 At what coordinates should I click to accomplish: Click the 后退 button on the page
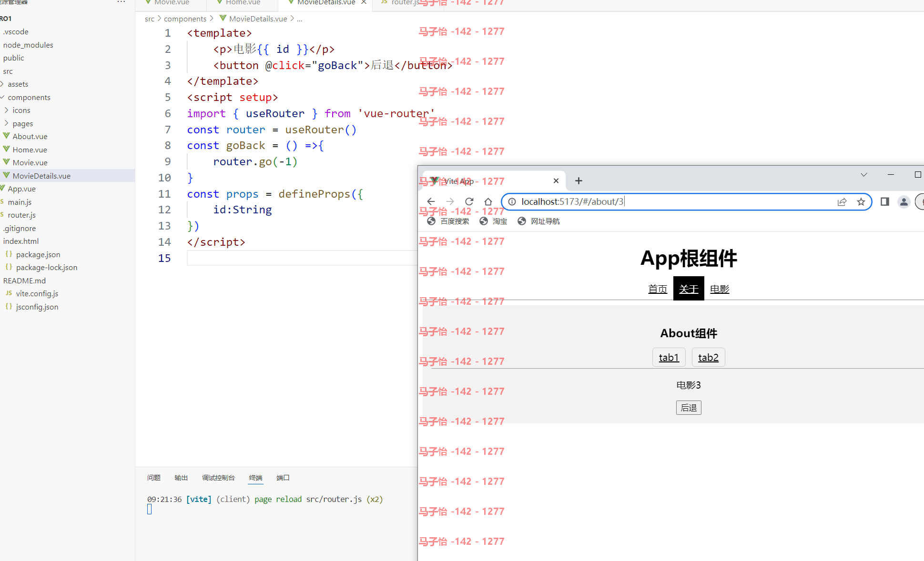(689, 408)
